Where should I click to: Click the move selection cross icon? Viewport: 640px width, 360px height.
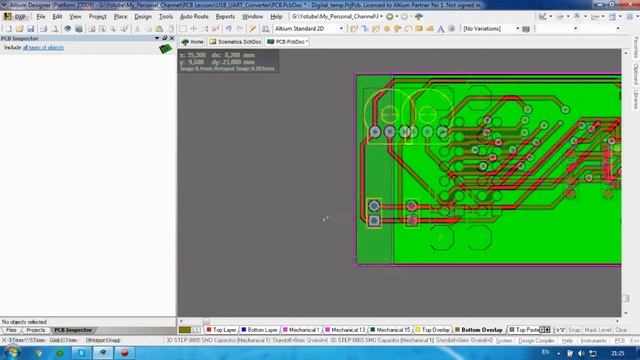click(193, 29)
